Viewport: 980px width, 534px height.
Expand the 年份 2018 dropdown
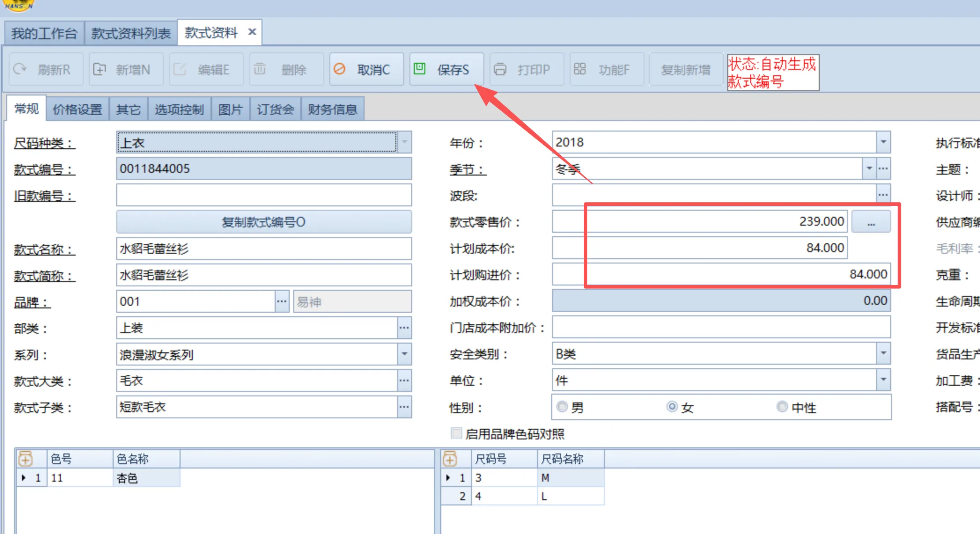coord(883,142)
